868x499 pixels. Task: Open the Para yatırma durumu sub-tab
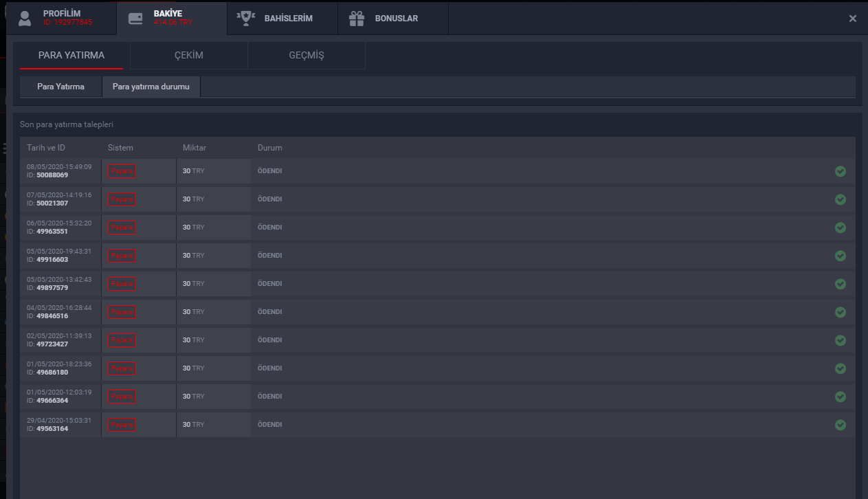(151, 87)
